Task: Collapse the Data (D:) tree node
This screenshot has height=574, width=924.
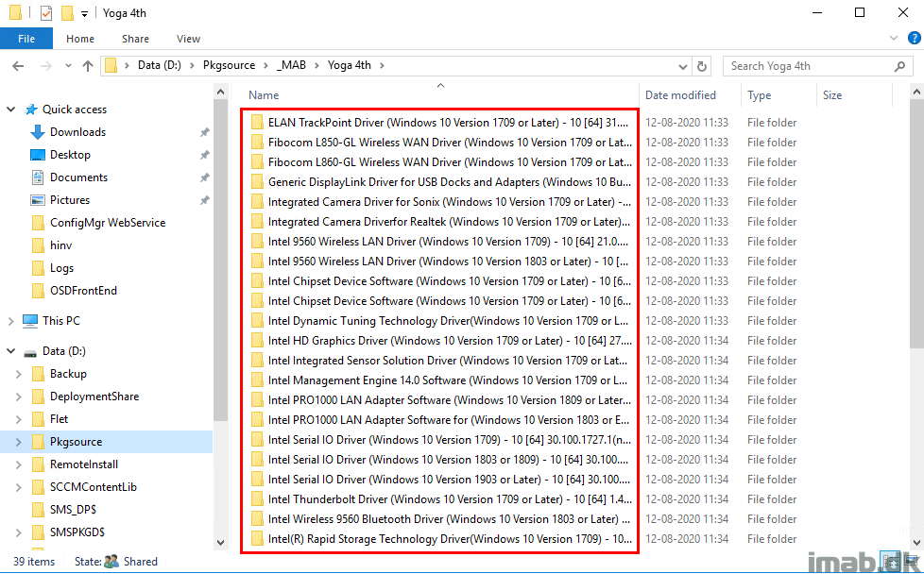Action: (10, 351)
